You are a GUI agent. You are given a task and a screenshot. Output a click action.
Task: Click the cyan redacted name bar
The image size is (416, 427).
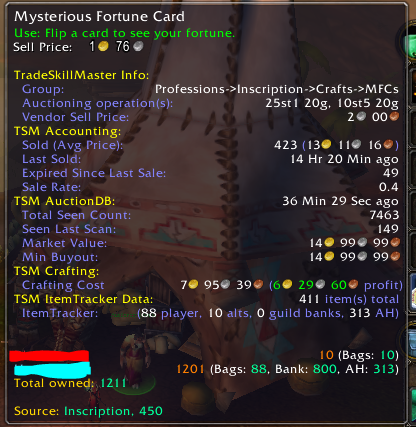(53, 370)
